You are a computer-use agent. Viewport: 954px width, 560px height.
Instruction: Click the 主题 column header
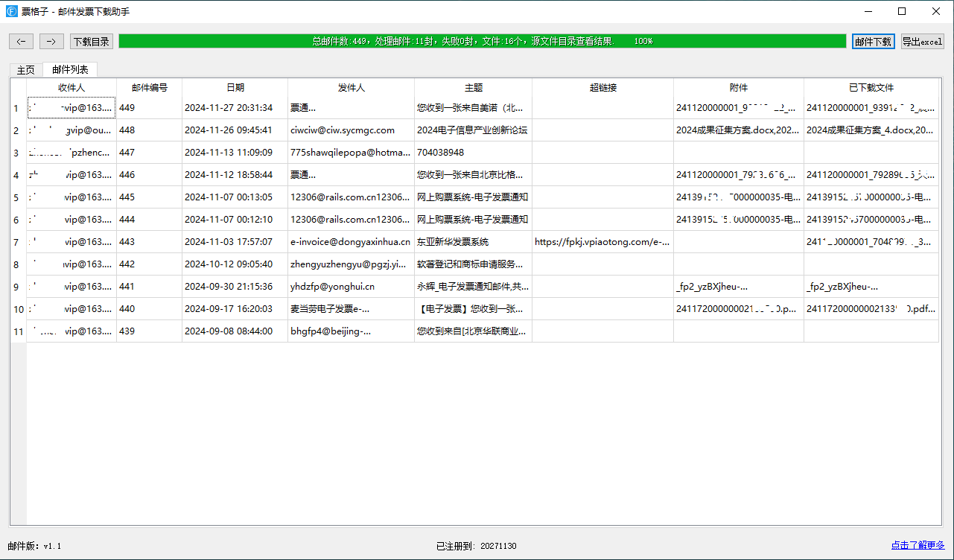[473, 87]
